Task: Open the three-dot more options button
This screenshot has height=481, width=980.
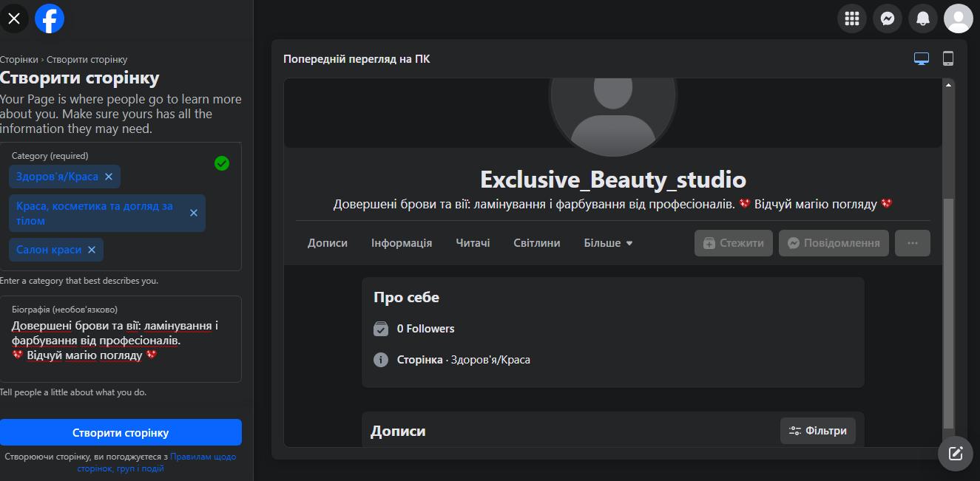Action: click(913, 243)
